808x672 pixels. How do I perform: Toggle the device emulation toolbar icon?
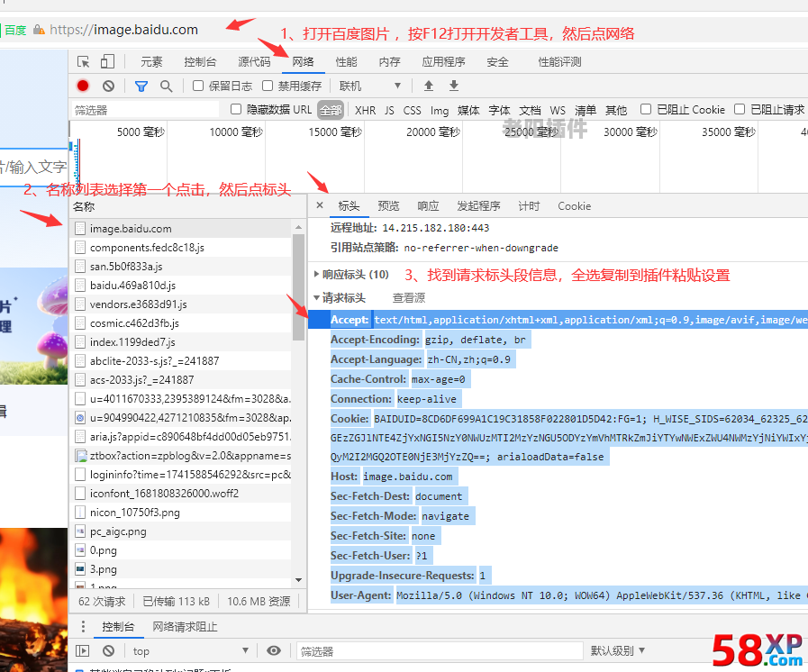pos(107,62)
